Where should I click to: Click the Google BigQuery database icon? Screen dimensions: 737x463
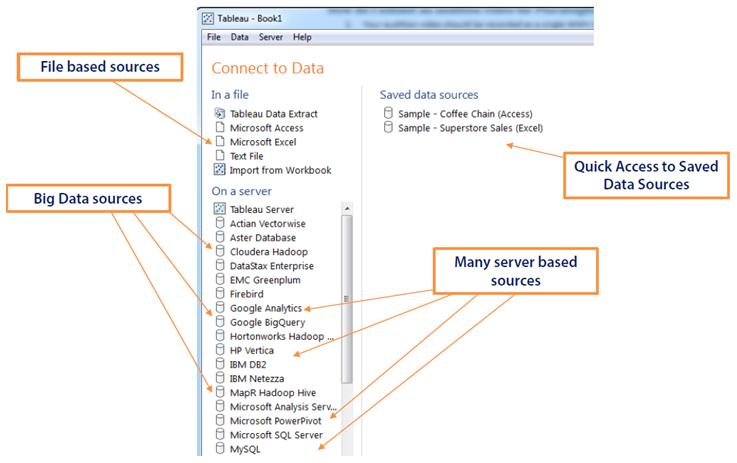click(x=220, y=321)
